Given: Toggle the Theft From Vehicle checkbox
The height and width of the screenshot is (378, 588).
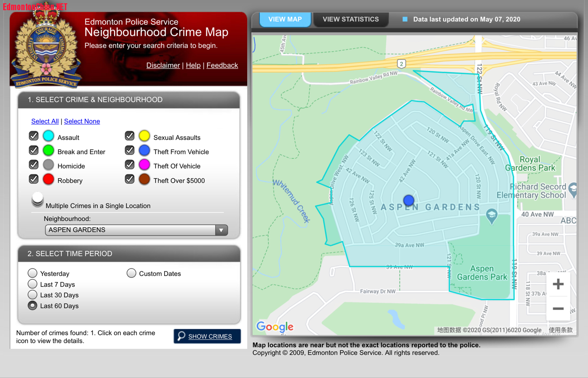Looking at the screenshot, I should coord(129,150).
